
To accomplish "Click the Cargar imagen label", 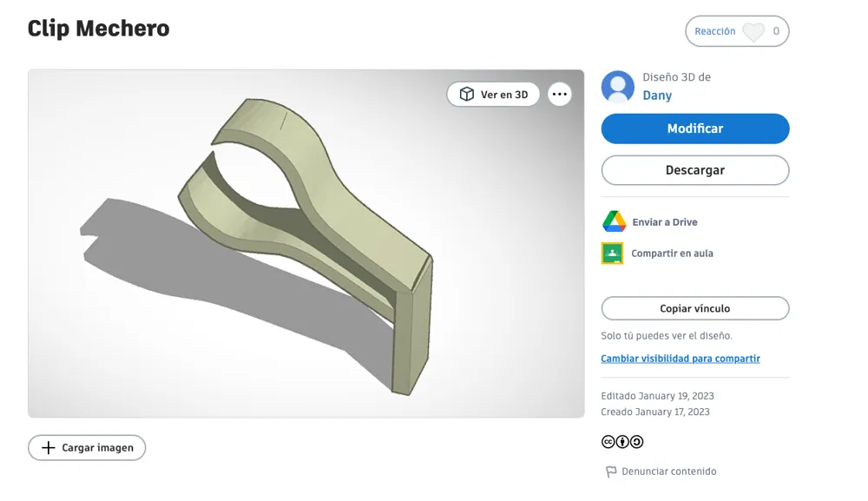I will (x=97, y=447).
